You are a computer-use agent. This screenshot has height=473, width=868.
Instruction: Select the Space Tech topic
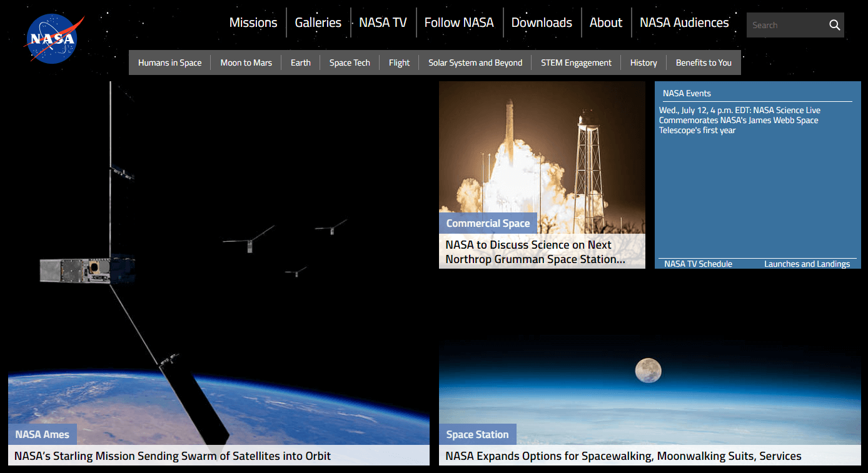(350, 62)
